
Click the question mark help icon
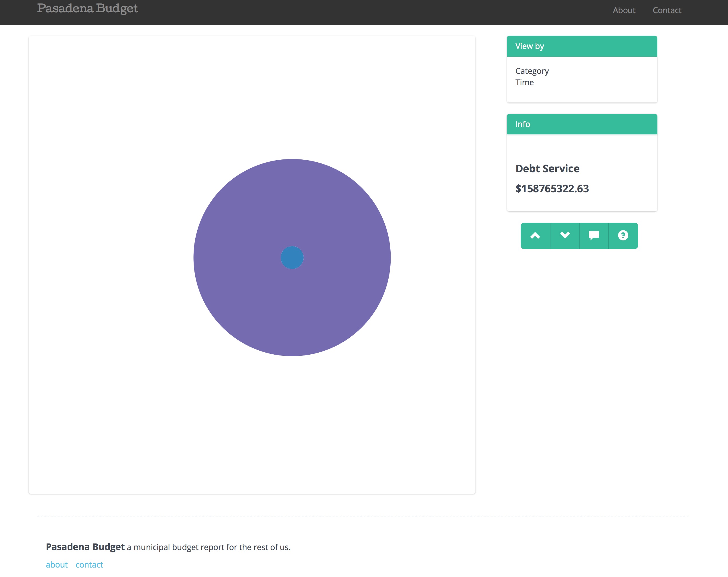click(x=623, y=236)
